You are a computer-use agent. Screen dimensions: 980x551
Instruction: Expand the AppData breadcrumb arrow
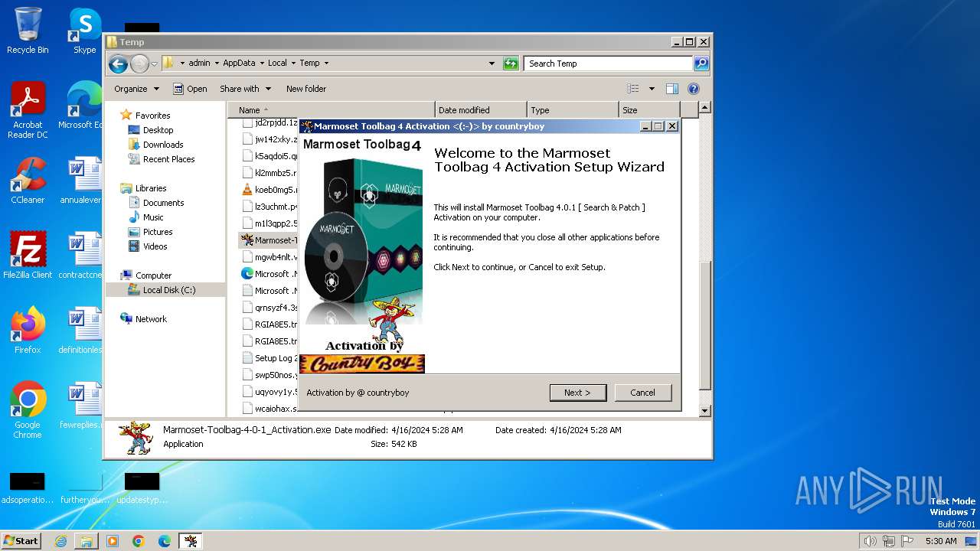[x=261, y=64]
